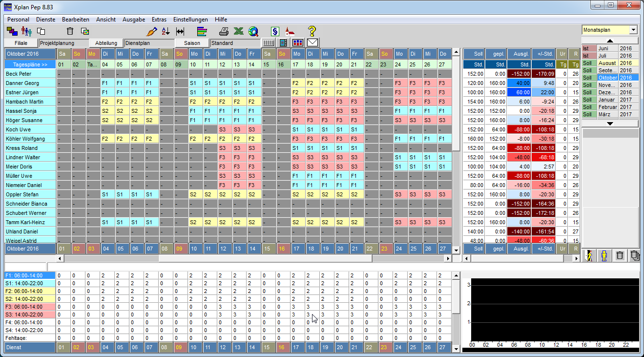Click the envelope mail icon
Viewport: 644px width, 357px height.
pyautogui.click(x=312, y=42)
